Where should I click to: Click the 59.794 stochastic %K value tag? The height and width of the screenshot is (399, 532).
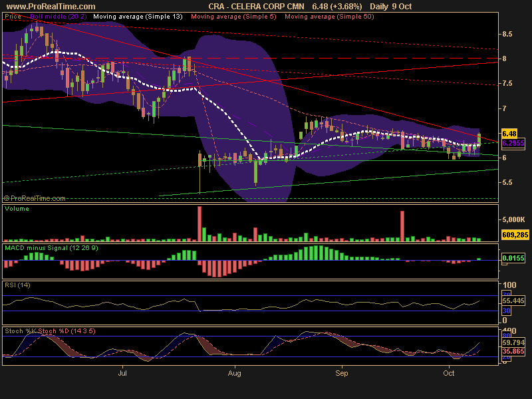tap(513, 342)
